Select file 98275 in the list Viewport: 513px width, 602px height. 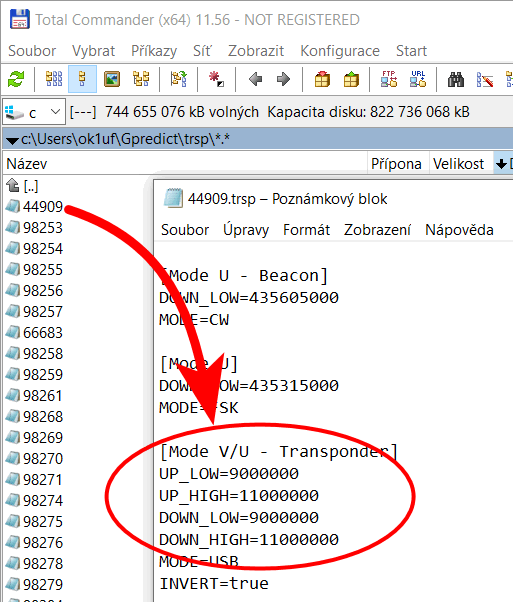pyautogui.click(x=43, y=522)
